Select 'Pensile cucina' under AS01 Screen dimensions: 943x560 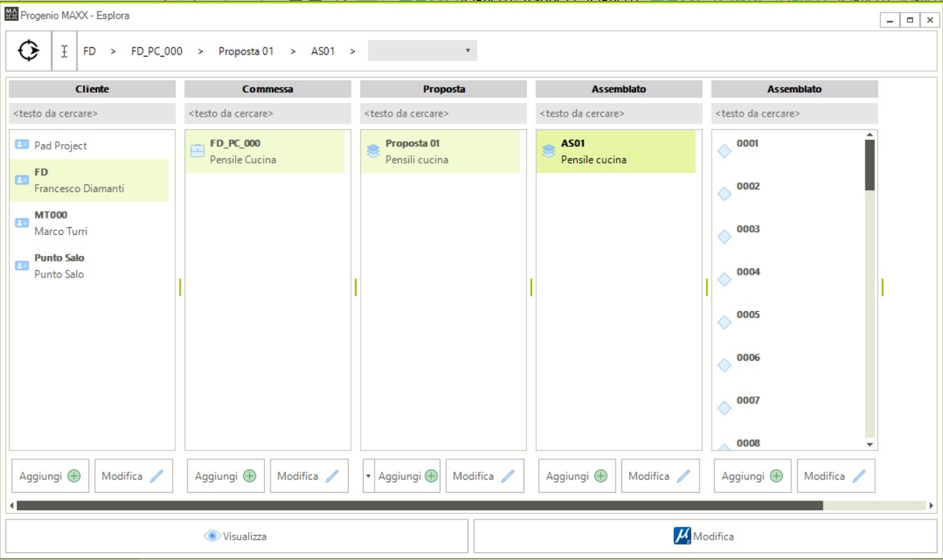coord(593,159)
